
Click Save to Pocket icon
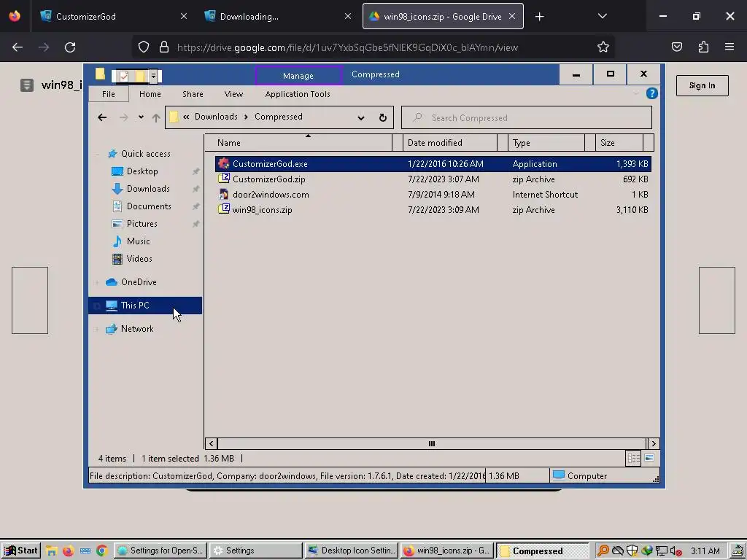click(676, 47)
